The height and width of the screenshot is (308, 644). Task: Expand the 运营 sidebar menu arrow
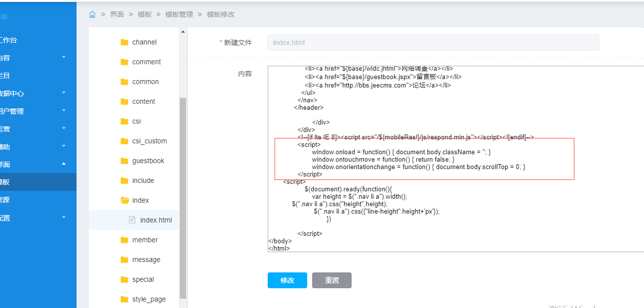[x=64, y=129]
